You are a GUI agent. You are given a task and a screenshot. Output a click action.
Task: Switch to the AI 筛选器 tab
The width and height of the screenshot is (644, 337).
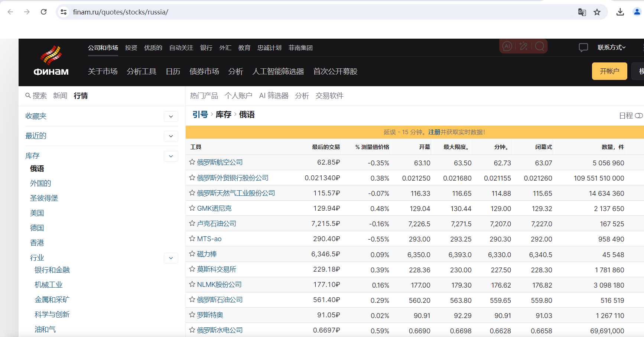click(274, 96)
